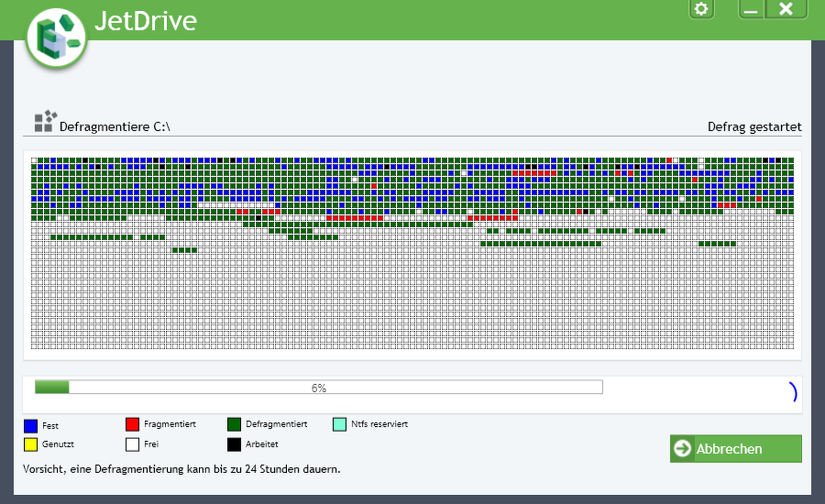The width and height of the screenshot is (825, 504).
Task: Cancel defragmentation with the Abbrechen button
Action: point(735,448)
